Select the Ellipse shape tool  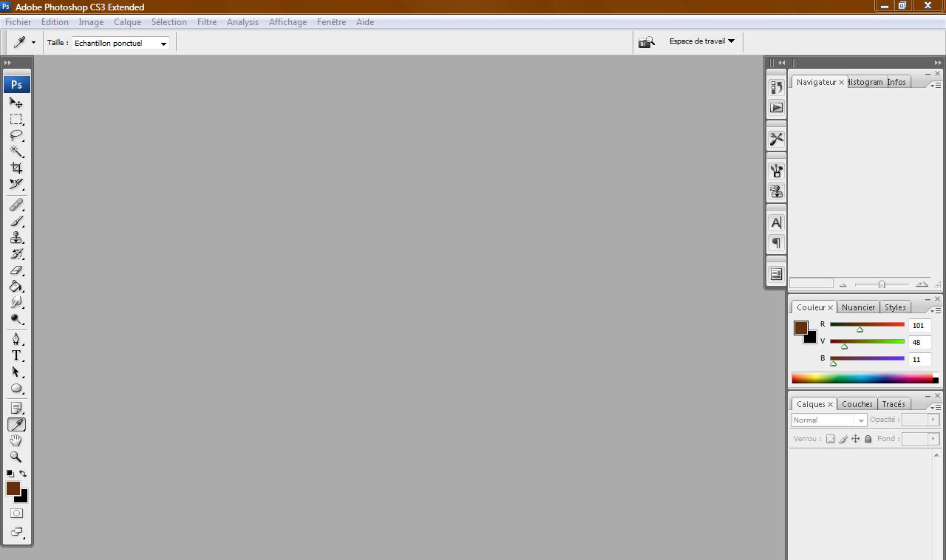pyautogui.click(x=16, y=389)
